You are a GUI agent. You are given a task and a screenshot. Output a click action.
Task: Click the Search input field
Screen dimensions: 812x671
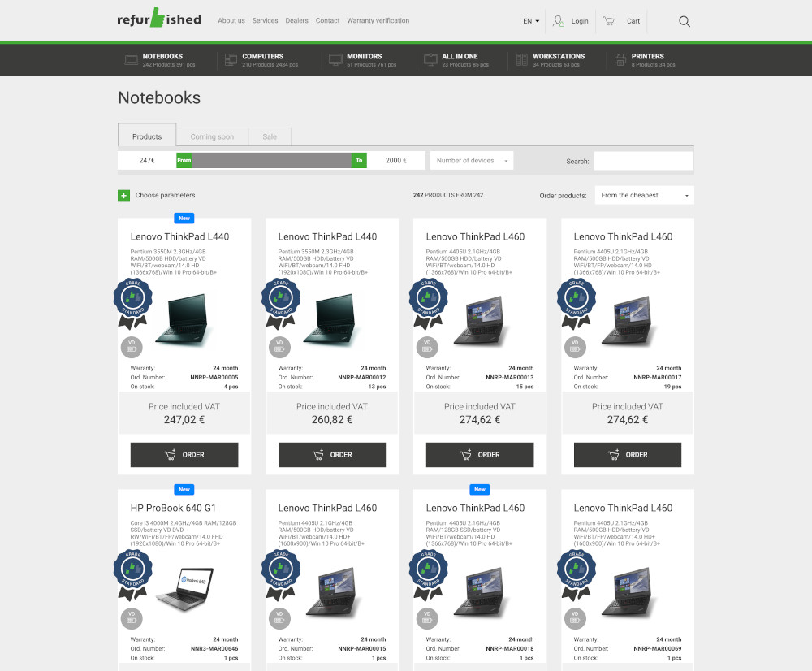[644, 161]
